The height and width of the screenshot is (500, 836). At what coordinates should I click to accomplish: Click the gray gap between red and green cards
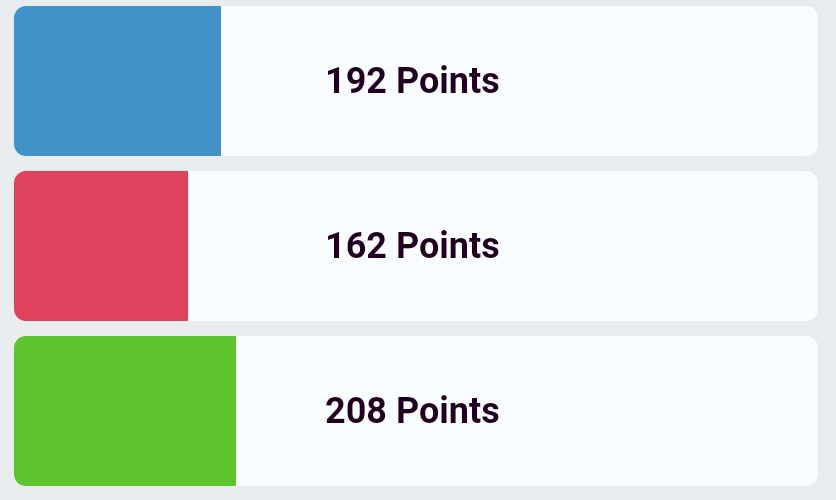point(416,328)
